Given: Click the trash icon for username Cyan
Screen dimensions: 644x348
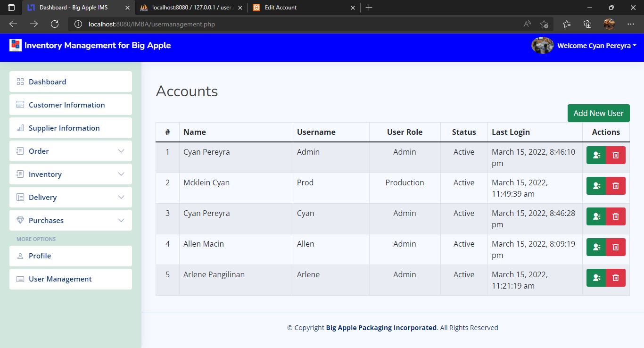Looking at the screenshot, I should pos(615,216).
